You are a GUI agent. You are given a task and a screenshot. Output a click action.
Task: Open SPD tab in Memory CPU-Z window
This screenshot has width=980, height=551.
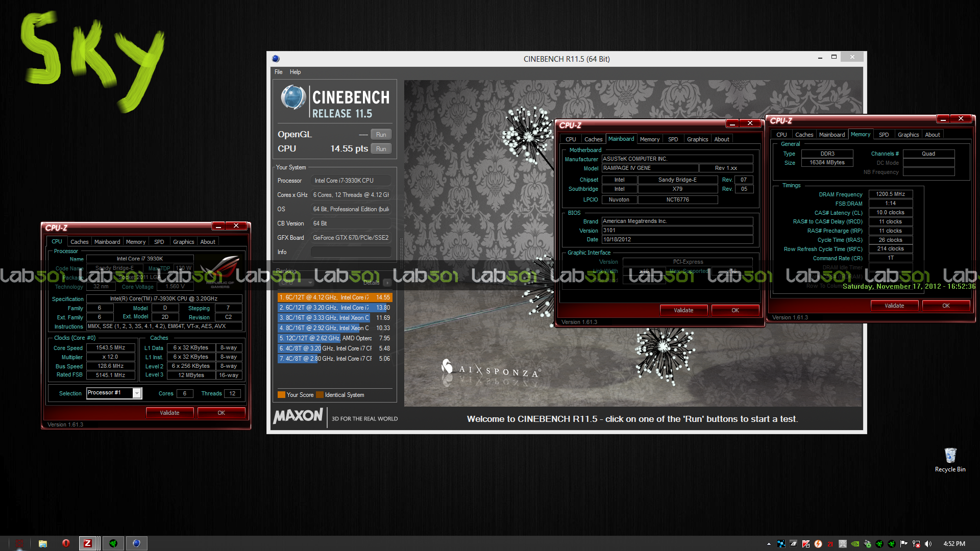[x=884, y=135]
